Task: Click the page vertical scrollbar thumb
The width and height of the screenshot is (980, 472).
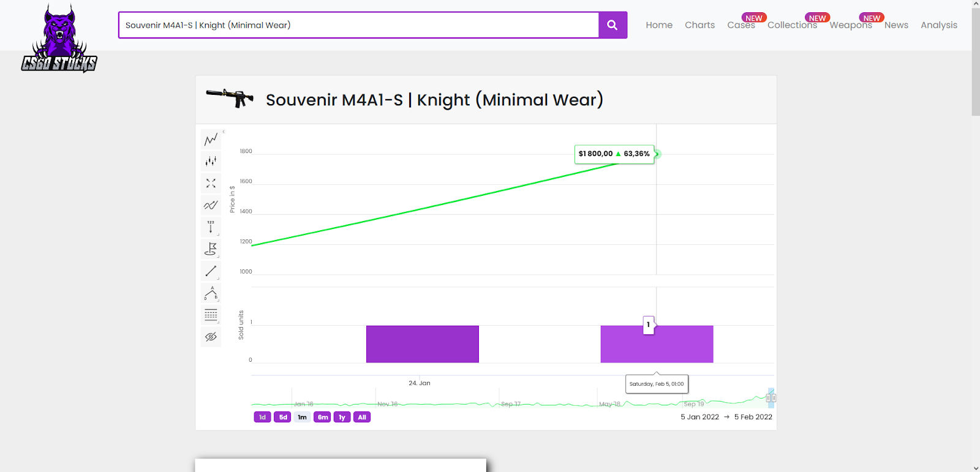Action: (x=976, y=61)
